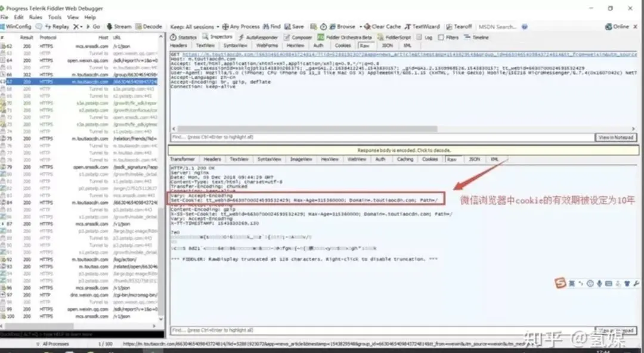The image size is (644, 353).
Task: Toggle the Decode option
Action: [x=148, y=26]
